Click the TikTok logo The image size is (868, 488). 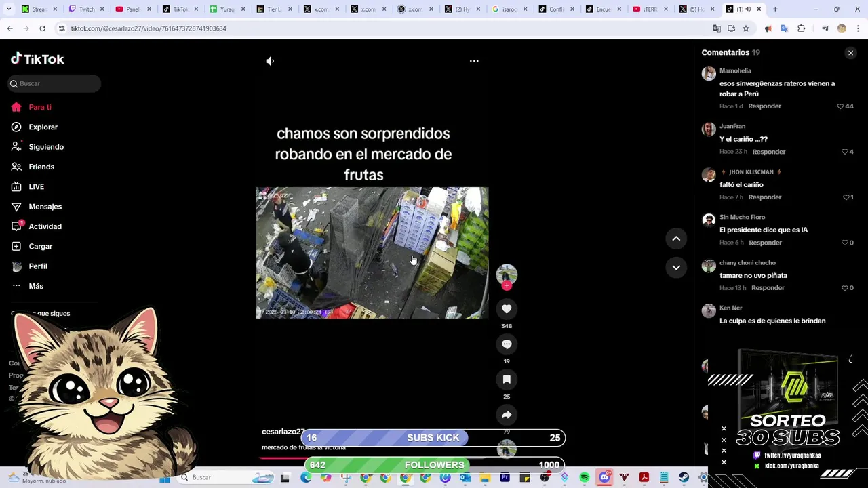pyautogui.click(x=37, y=59)
